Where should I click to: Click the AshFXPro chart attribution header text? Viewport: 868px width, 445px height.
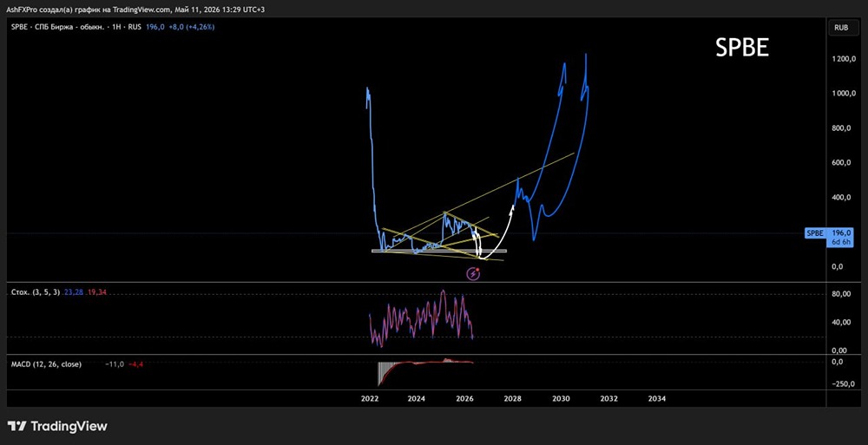pyautogui.click(x=135, y=10)
